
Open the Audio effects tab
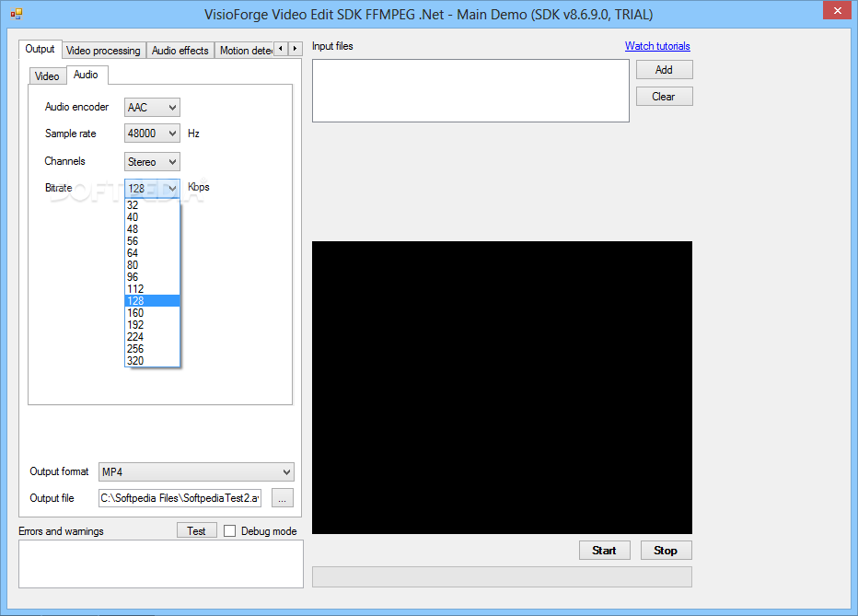pyautogui.click(x=180, y=51)
